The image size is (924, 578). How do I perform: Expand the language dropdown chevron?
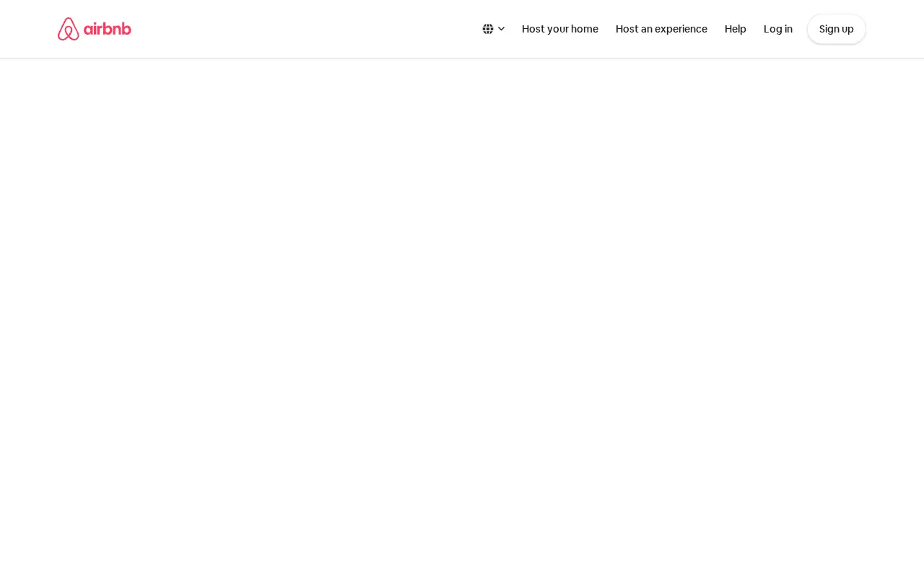(501, 29)
